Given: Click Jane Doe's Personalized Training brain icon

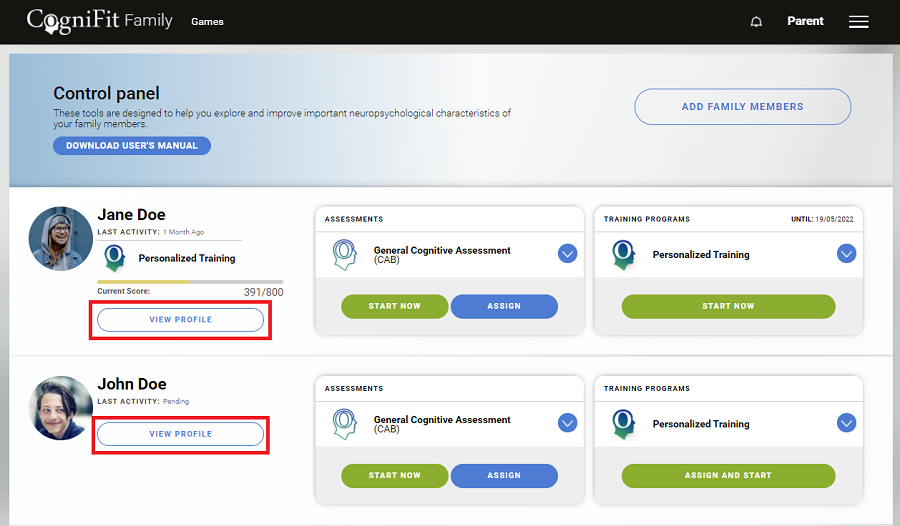Looking at the screenshot, I should click(114, 258).
